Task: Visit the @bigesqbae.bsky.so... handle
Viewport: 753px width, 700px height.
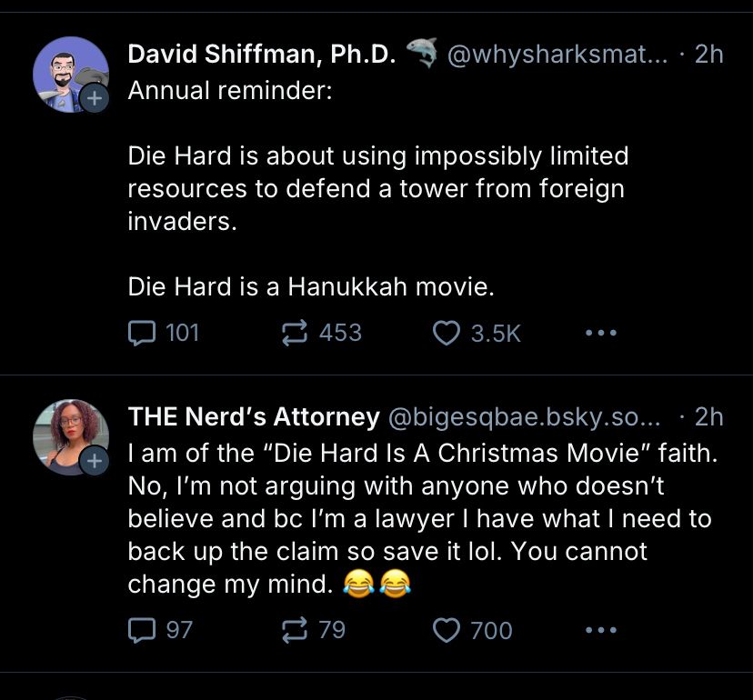Action: (524, 416)
